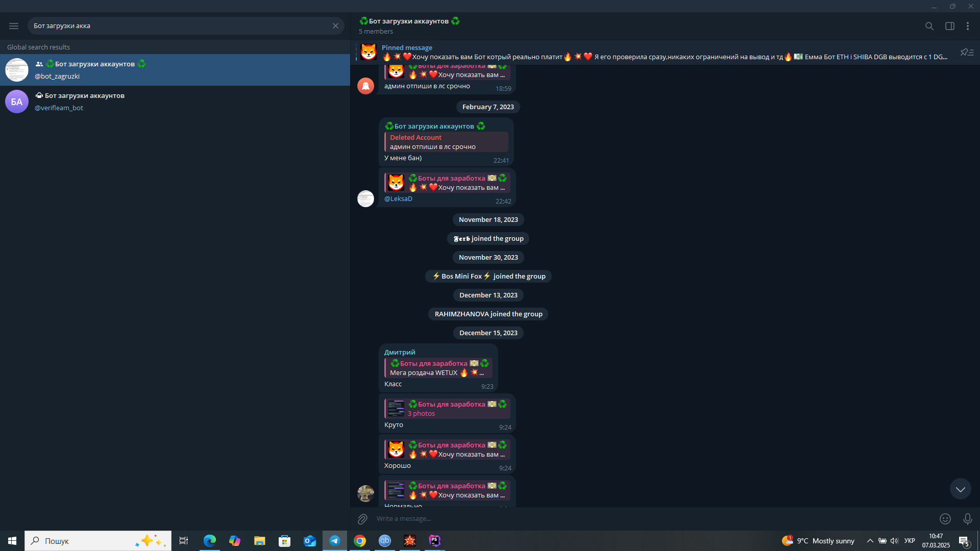The height and width of the screenshot is (551, 980).
Task: Jump to the latest messages arrow
Action: click(961, 489)
